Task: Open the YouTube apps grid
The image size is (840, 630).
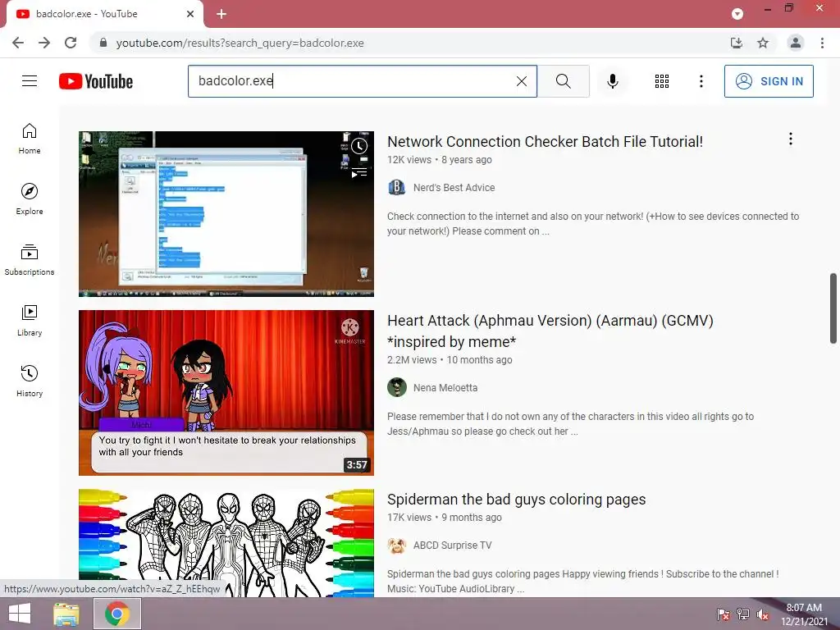Action: [662, 81]
